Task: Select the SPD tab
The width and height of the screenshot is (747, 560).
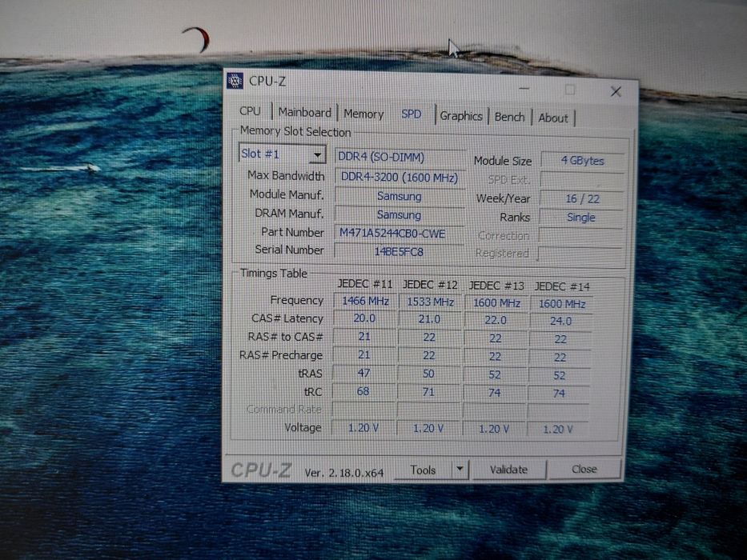Action: click(x=412, y=114)
